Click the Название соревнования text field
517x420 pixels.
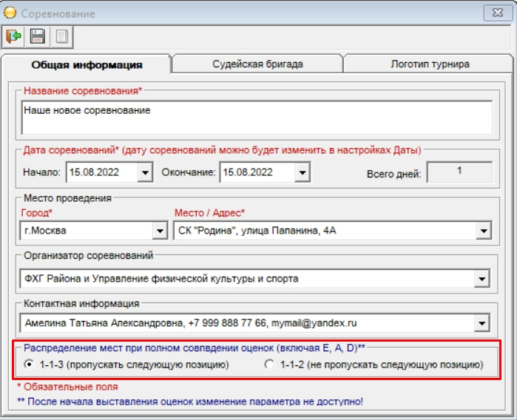point(256,117)
